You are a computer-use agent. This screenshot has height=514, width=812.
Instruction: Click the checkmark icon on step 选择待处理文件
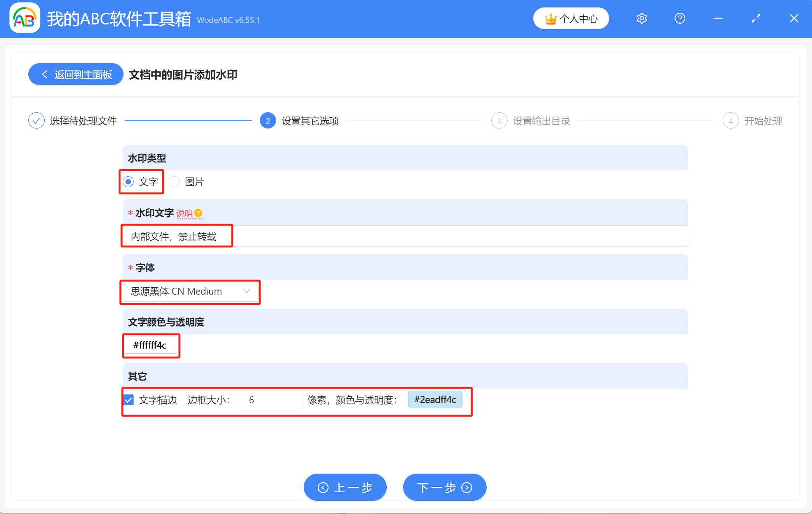click(36, 120)
